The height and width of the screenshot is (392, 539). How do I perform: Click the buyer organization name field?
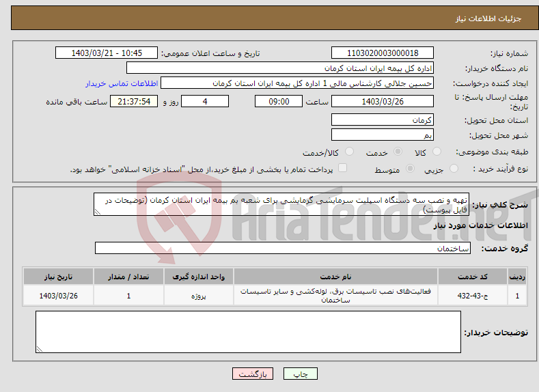(280, 68)
